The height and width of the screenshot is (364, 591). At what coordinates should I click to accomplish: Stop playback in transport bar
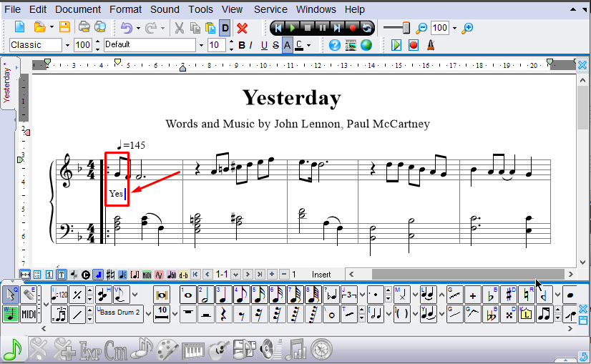coord(308,28)
